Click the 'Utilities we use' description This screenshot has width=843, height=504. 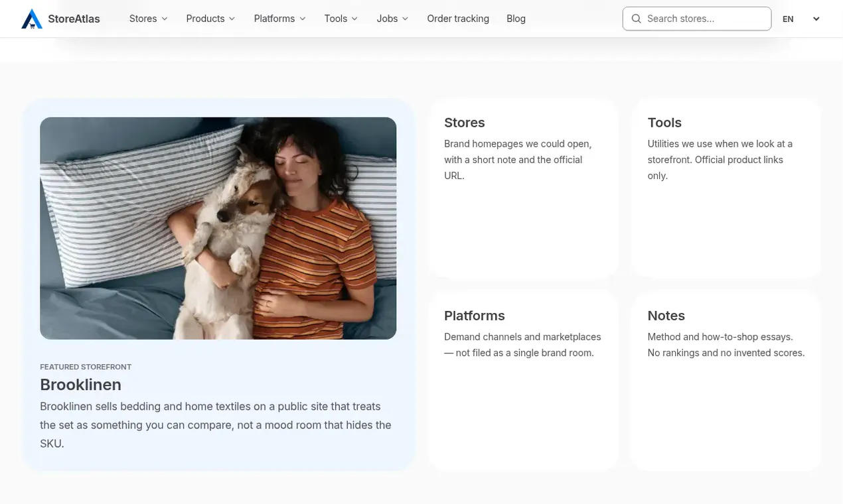tap(720, 160)
